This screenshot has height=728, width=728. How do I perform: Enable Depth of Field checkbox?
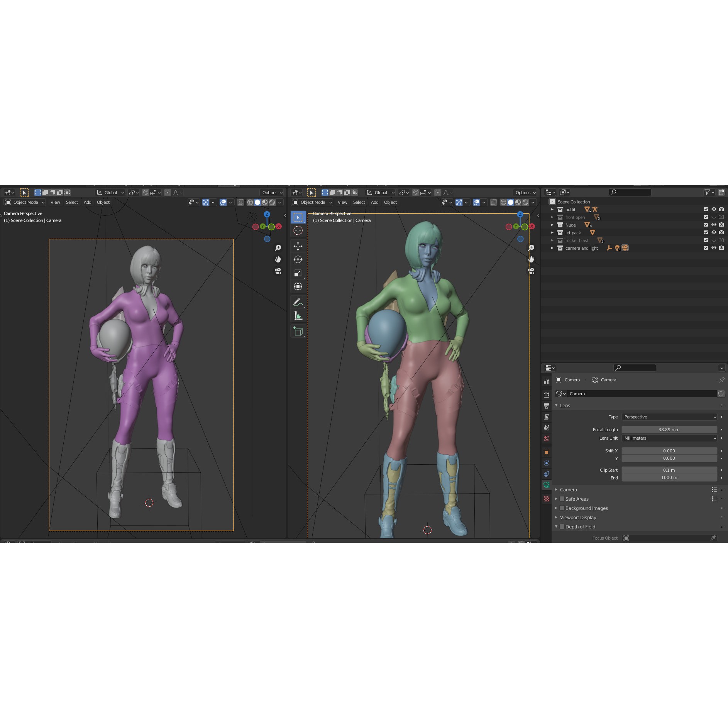click(x=562, y=527)
